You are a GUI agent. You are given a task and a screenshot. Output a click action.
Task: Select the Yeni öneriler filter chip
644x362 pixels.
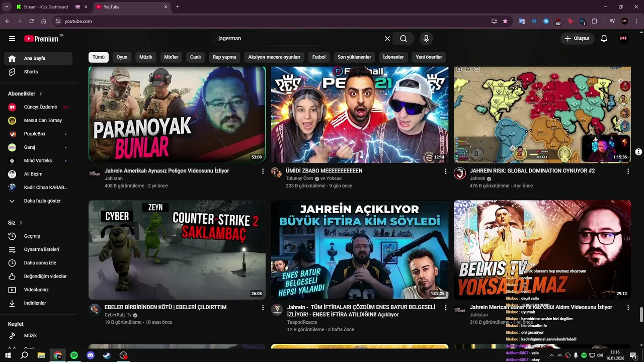(x=429, y=57)
